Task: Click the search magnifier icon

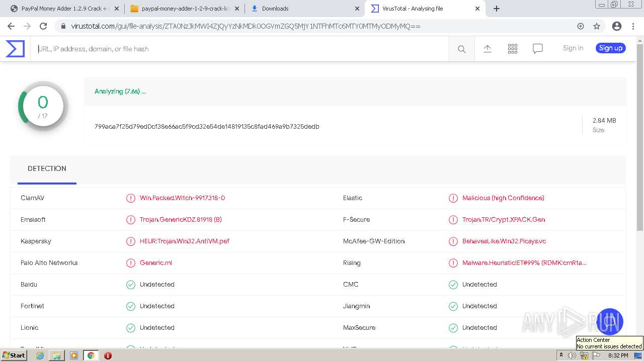Action: [461, 49]
